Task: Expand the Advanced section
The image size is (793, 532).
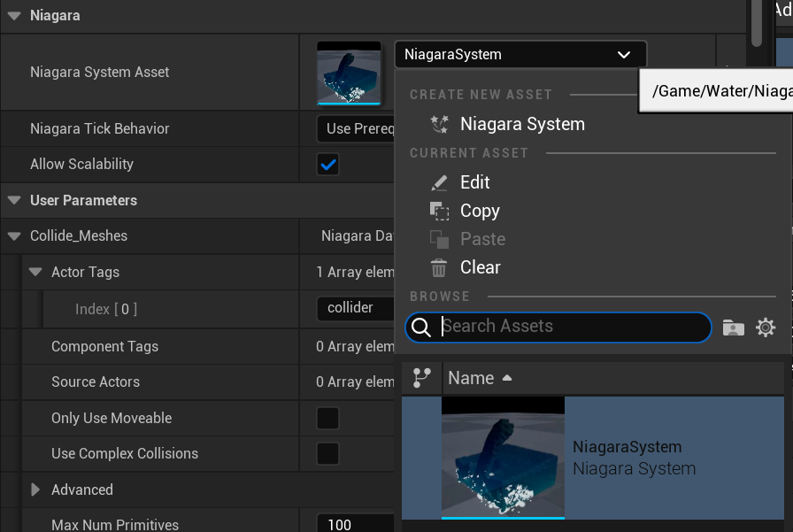Action: point(35,490)
